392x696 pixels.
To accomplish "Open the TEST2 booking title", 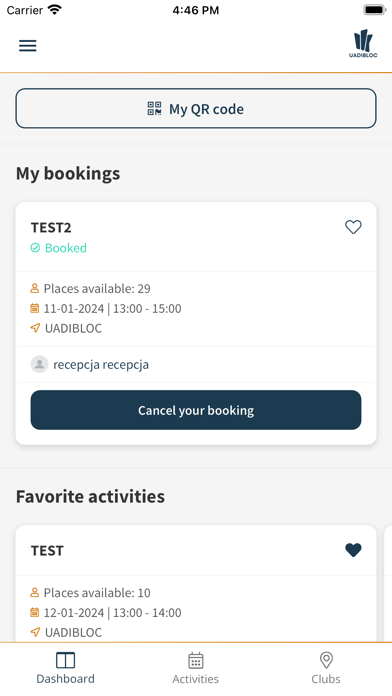I will click(51, 228).
